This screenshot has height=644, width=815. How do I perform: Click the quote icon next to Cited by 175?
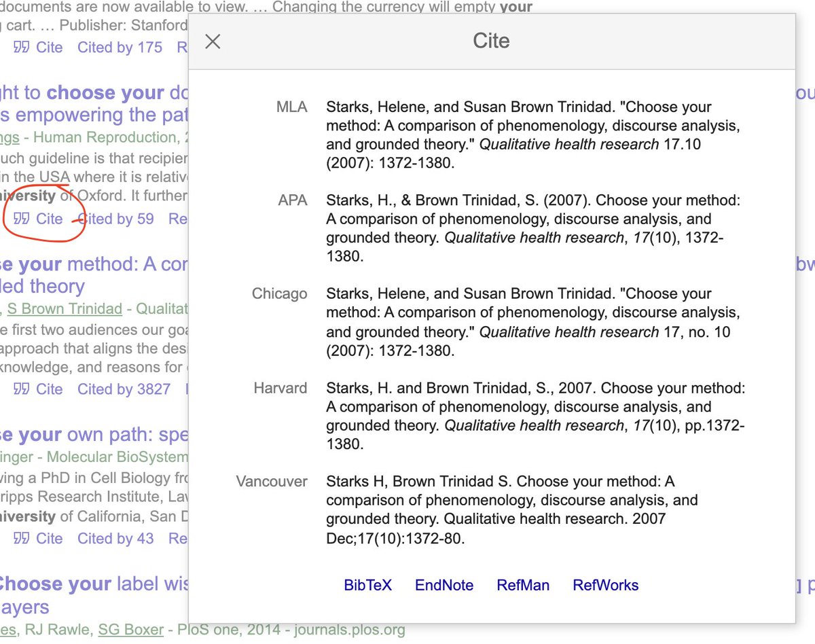[21, 47]
